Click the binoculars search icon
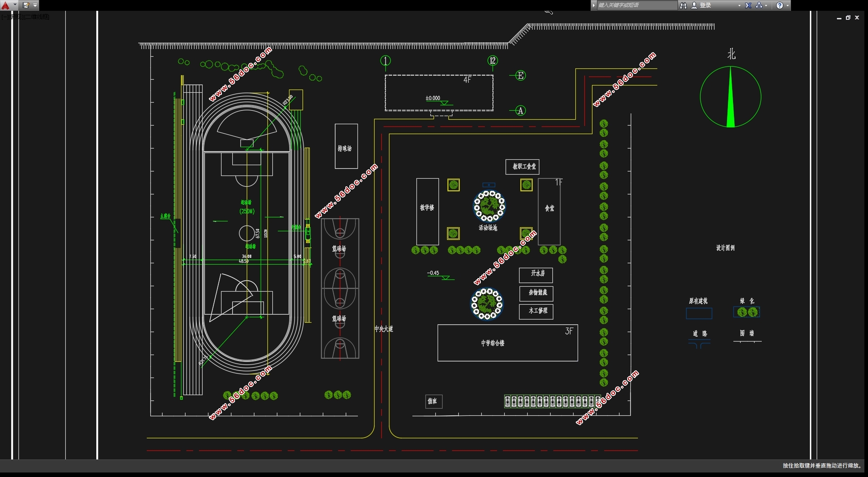Image resolution: width=868 pixels, height=477 pixels. coord(683,5)
